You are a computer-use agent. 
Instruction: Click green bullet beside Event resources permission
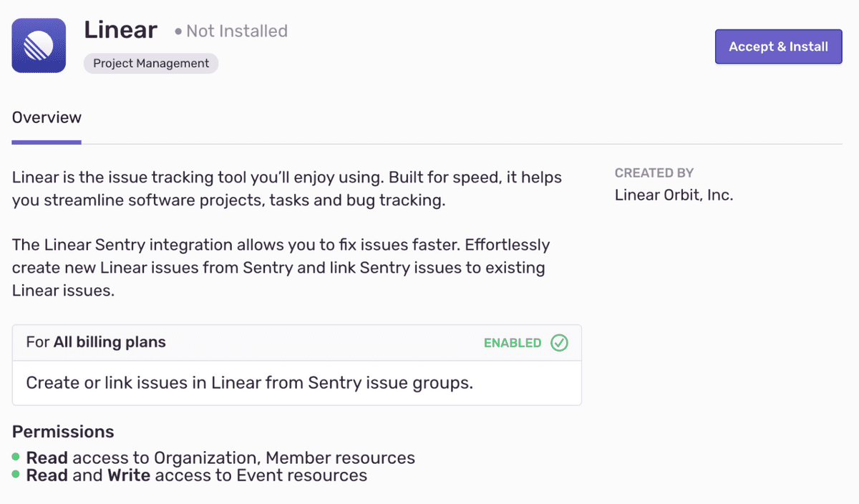[x=16, y=475]
